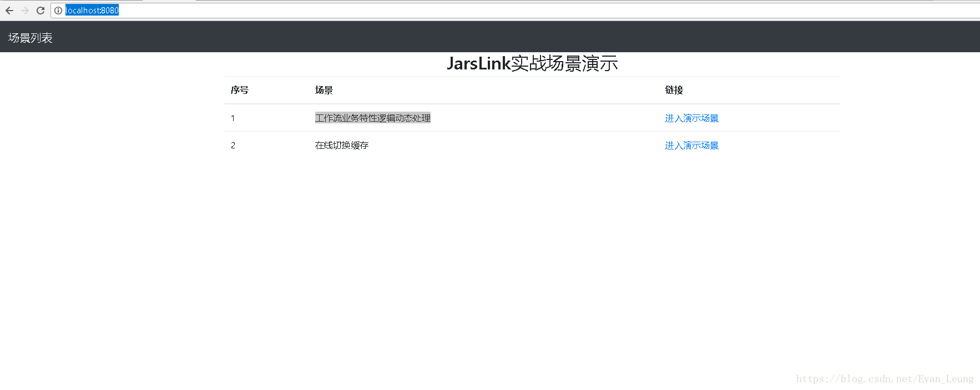Click the browser forward arrow

point(25,11)
